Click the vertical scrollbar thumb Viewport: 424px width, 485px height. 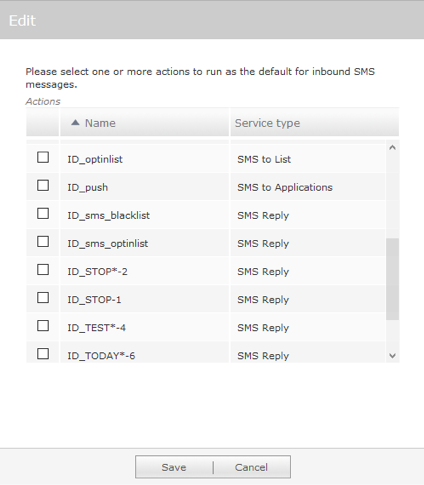coord(392,279)
